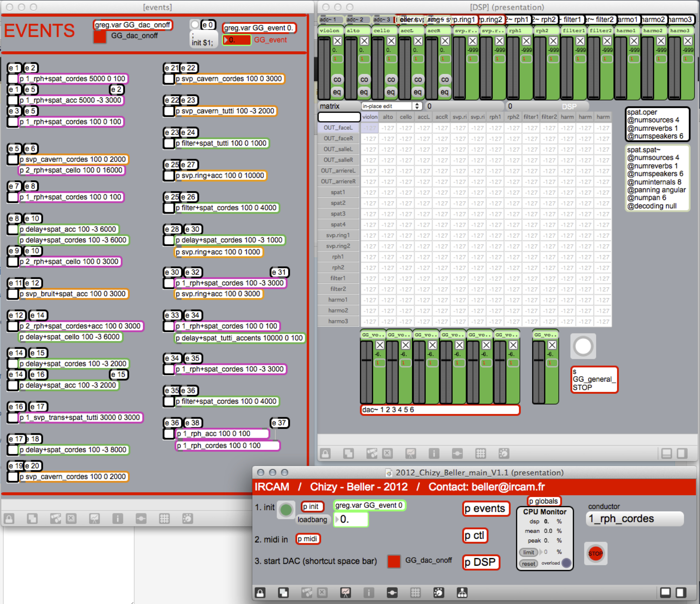Click the OUT_salleL row label in the matrix
Image resolution: width=700 pixels, height=604 pixels.
tap(338, 149)
